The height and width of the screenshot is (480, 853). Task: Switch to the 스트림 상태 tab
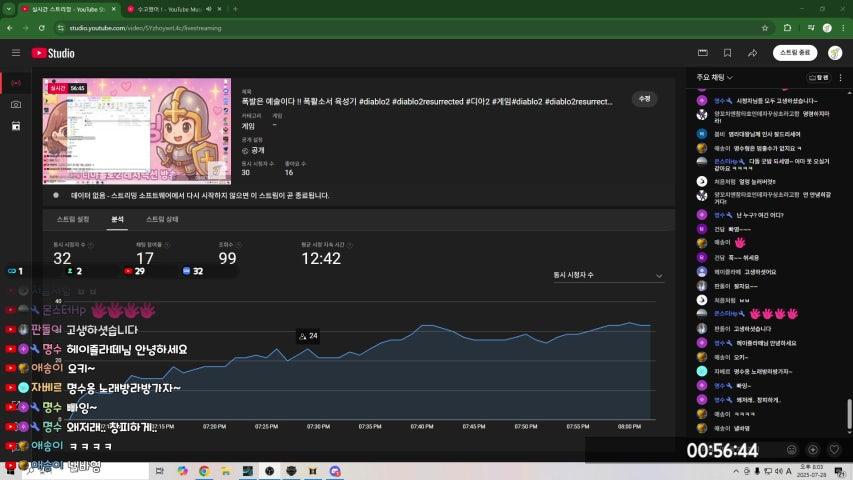(x=162, y=219)
